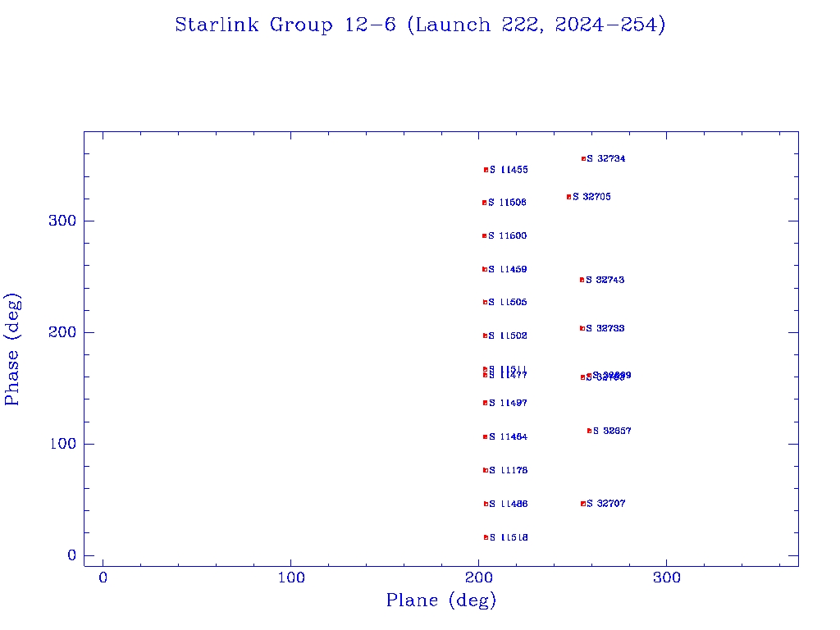Image resolution: width=840 pixels, height=630 pixels.
Task: Select the 'S 32705' satellite label
Action: [592, 197]
